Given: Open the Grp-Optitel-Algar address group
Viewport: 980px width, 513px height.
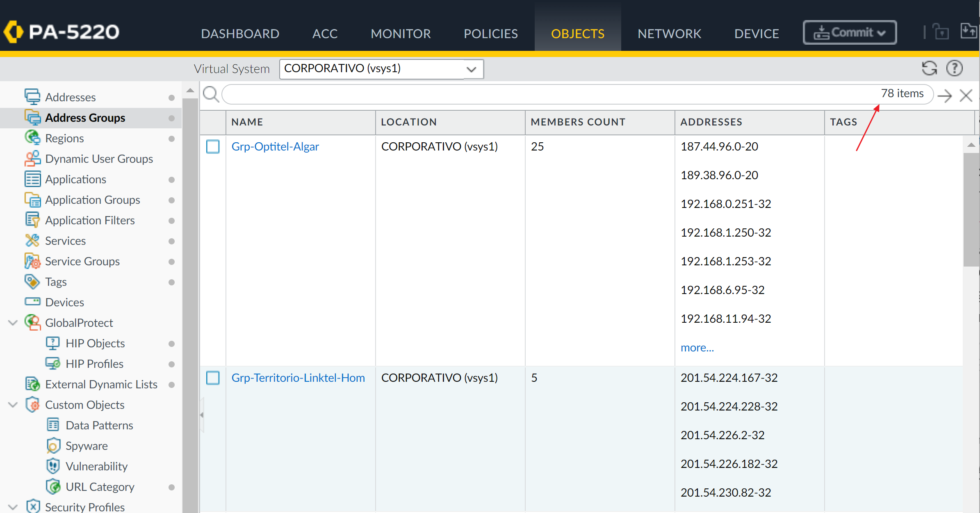Looking at the screenshot, I should point(275,146).
